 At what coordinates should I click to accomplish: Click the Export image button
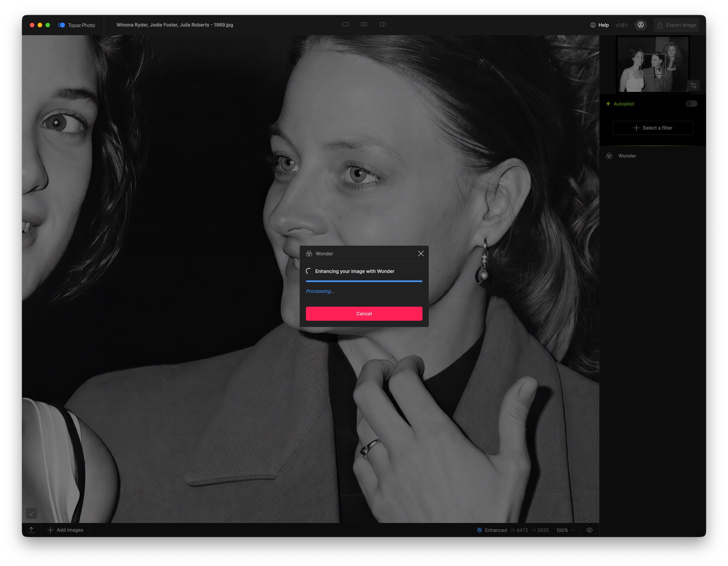pos(676,25)
